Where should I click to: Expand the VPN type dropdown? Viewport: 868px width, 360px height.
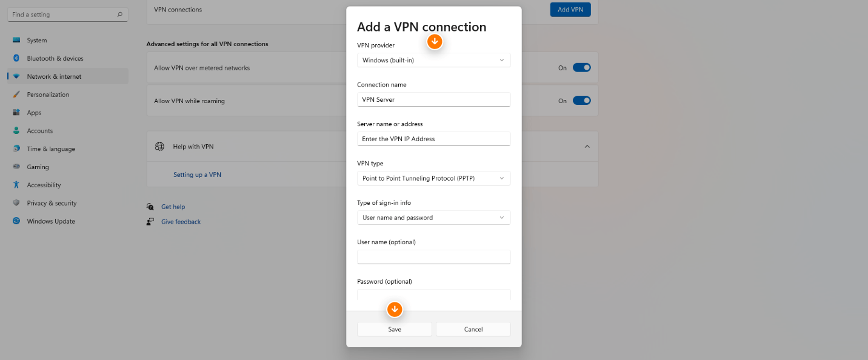tap(433, 178)
